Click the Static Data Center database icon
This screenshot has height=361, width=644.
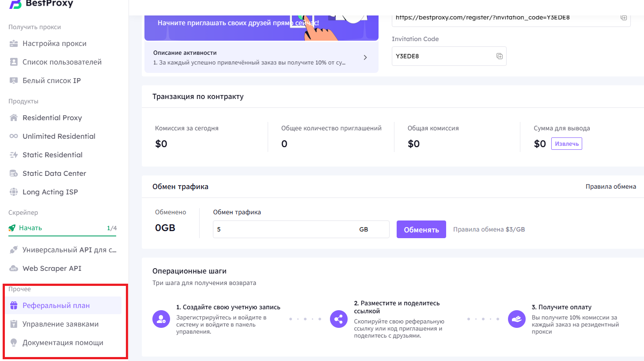14,173
